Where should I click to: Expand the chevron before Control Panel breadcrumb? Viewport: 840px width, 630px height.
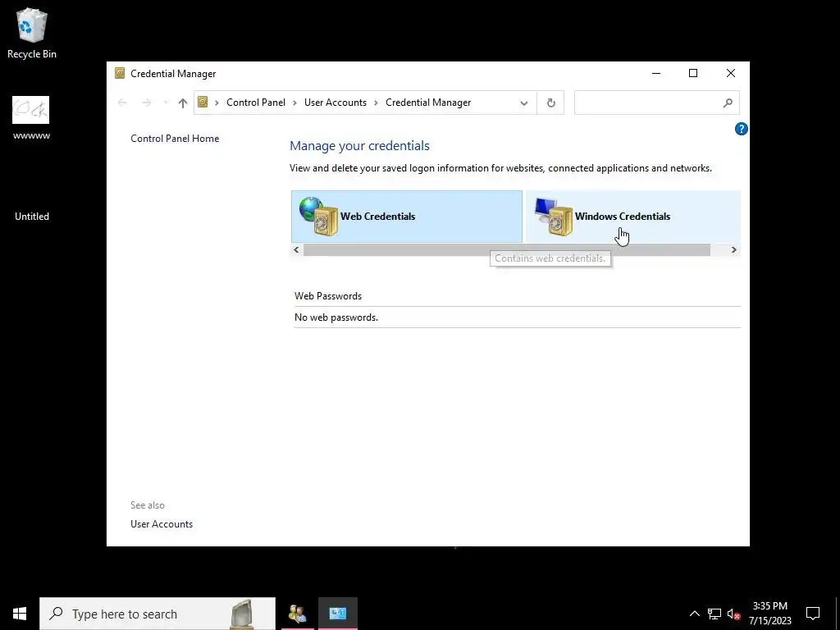[217, 103]
